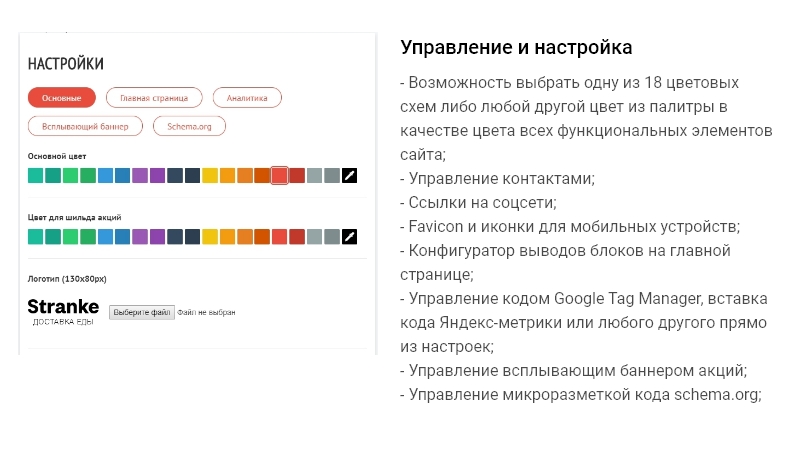
Task: Open custom color picker for Цвет для шильда акций
Action: coord(349,237)
